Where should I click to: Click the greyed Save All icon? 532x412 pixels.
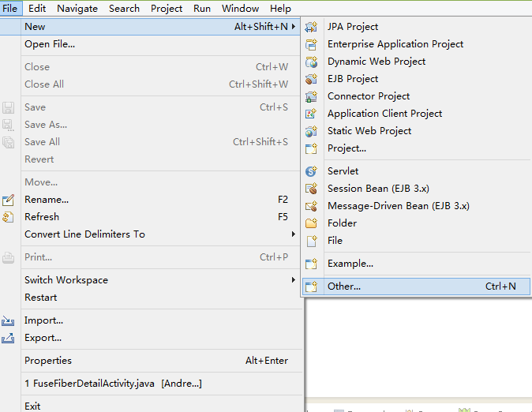pos(8,142)
